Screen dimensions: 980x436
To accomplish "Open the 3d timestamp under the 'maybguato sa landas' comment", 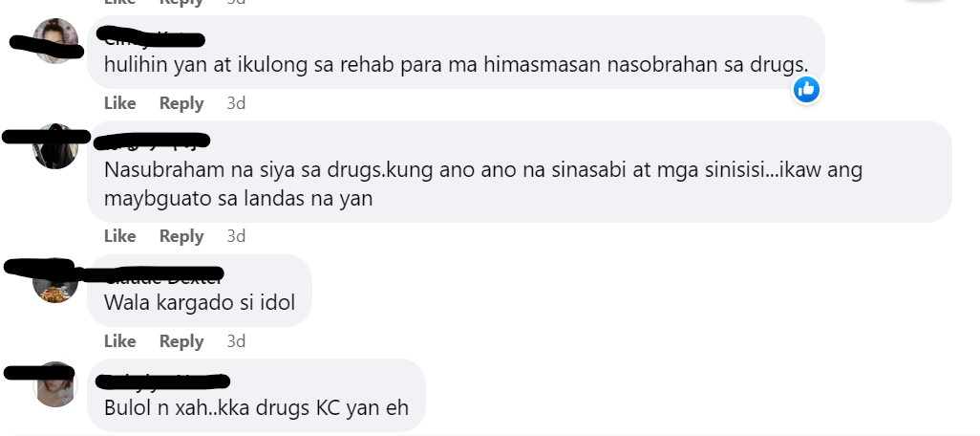I will [236, 236].
